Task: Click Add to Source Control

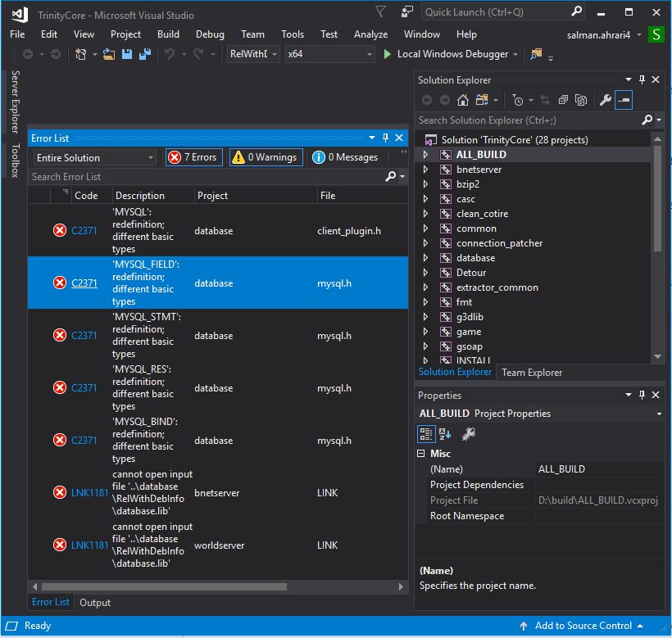Action: 582,626
